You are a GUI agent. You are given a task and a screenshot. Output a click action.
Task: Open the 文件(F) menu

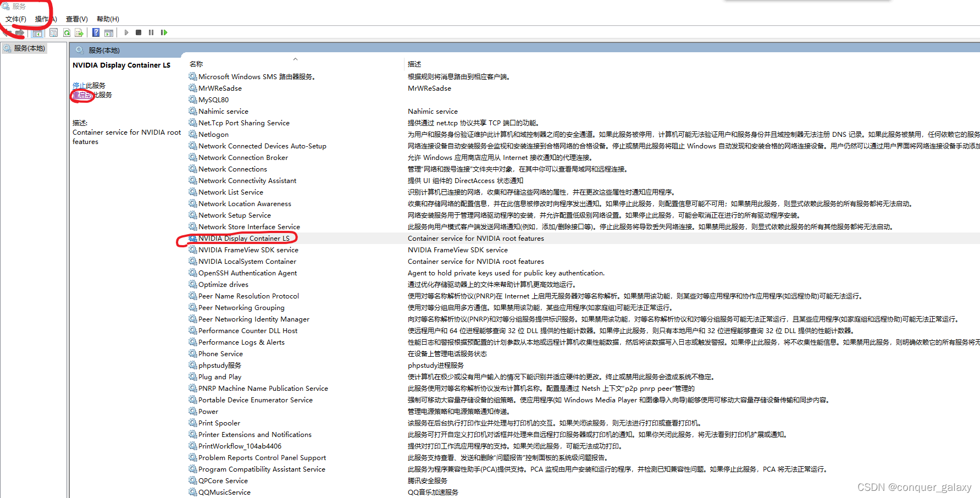[x=15, y=19]
